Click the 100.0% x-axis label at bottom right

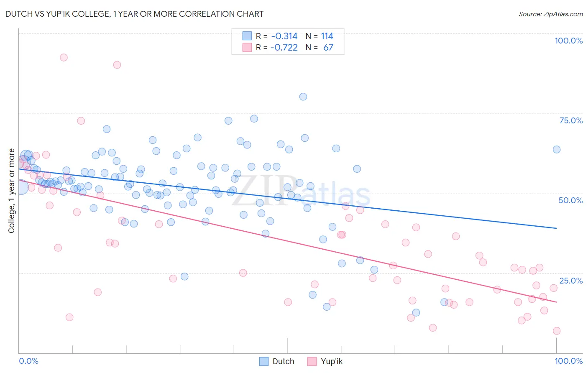569,361
